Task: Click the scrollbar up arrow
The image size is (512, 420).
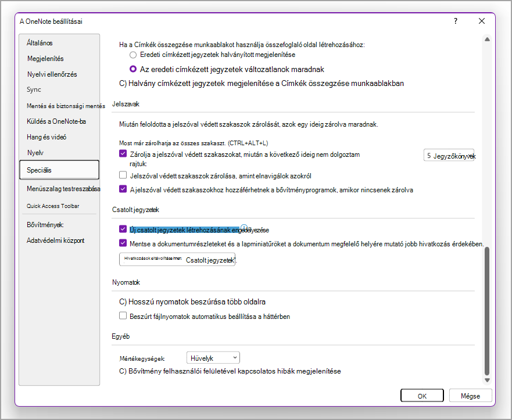Action: click(x=487, y=39)
